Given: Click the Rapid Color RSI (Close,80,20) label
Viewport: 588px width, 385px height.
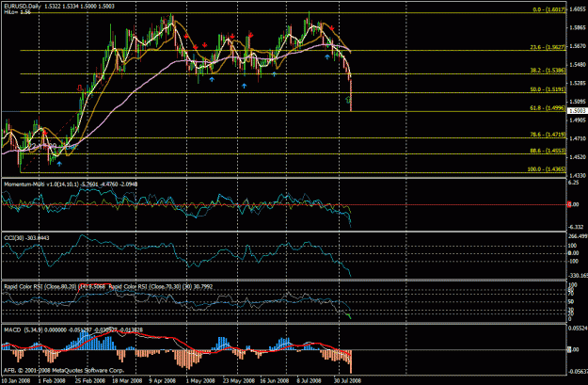Looking at the screenshot, I should click(x=40, y=287).
